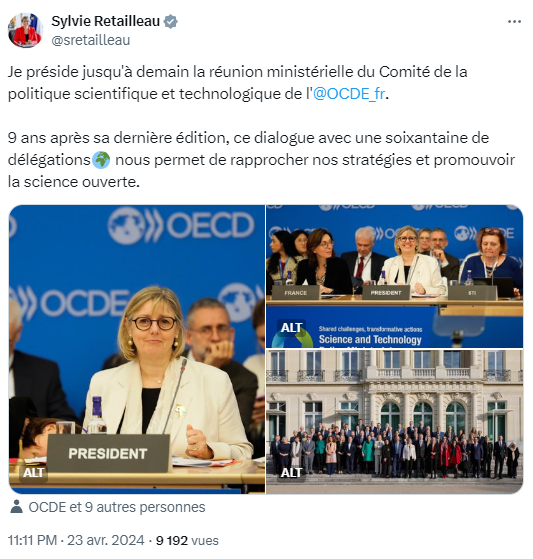Click the 11:11 PM · 23 avr. 2024 timestamp
This screenshot has width=533, height=559.
pos(76,540)
